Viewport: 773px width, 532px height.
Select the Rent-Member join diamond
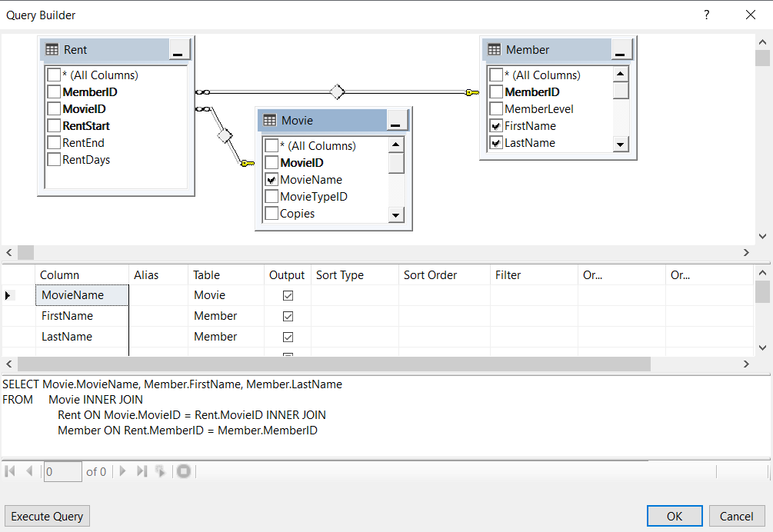click(337, 91)
